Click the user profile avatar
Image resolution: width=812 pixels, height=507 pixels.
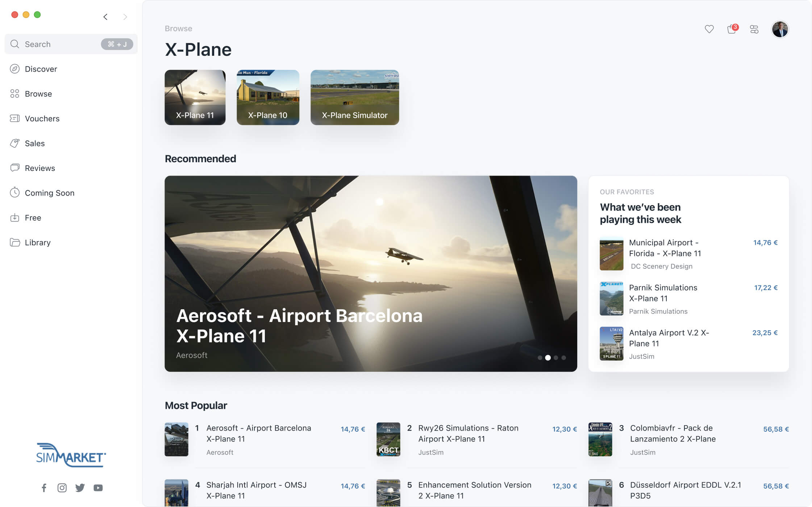coord(780,29)
